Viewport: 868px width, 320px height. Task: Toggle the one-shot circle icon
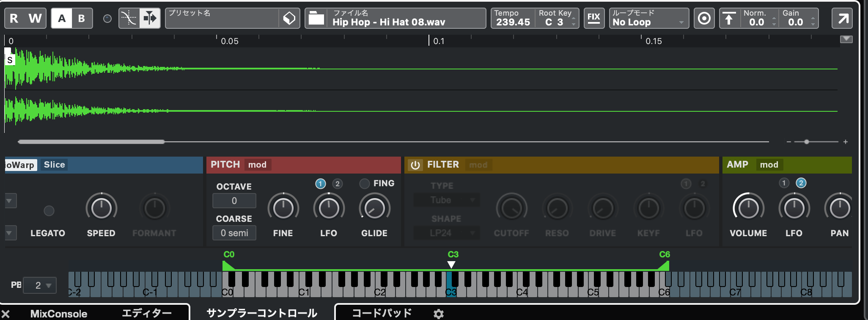[x=704, y=18]
